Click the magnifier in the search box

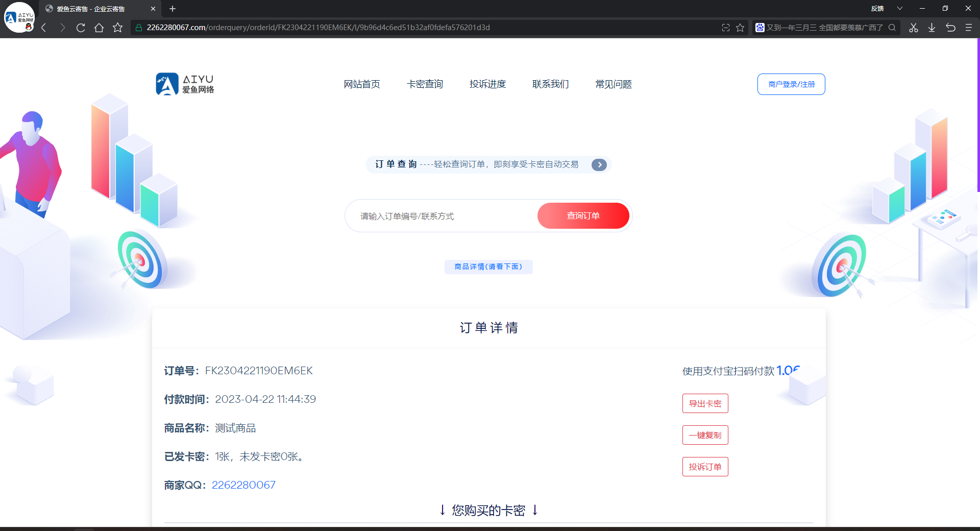892,28
